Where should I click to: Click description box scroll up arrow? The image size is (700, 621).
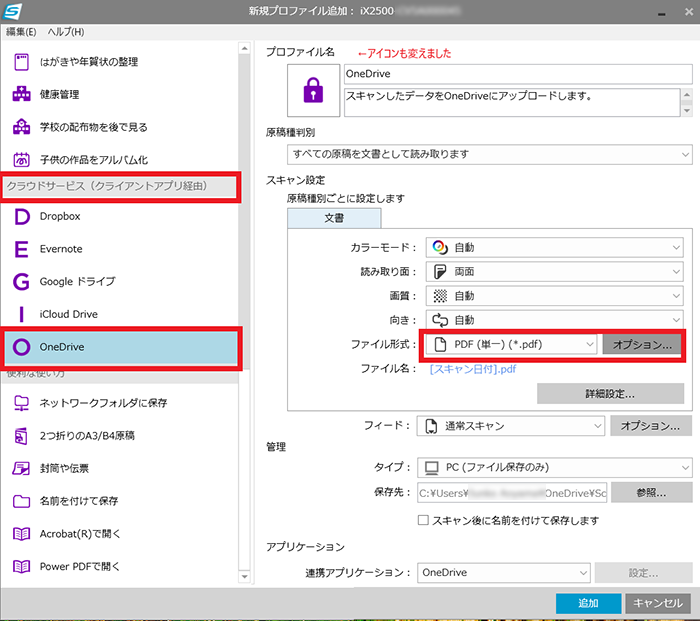[687, 94]
